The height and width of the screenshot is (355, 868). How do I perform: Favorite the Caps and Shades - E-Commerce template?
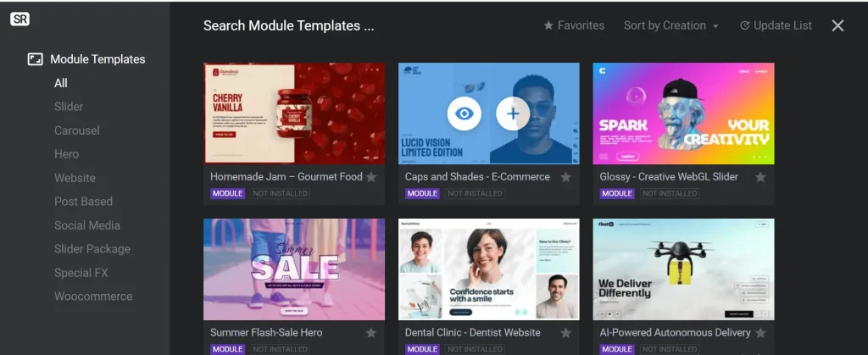[565, 177]
